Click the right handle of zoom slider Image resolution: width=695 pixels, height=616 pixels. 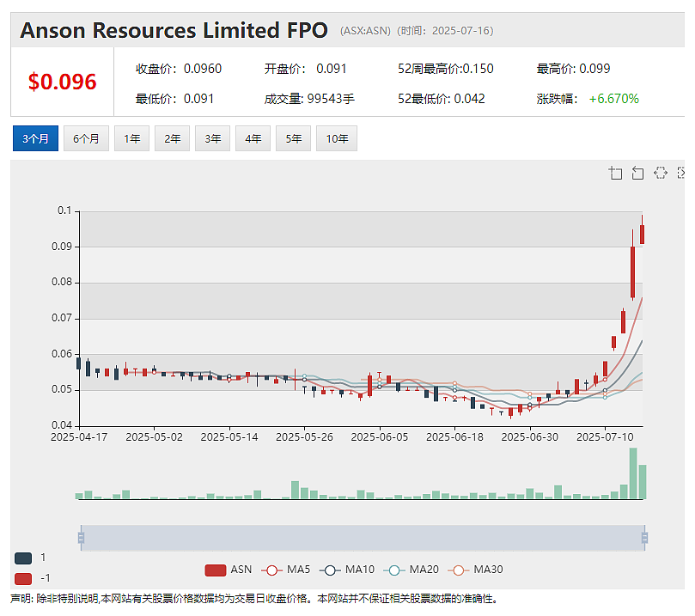[644, 538]
